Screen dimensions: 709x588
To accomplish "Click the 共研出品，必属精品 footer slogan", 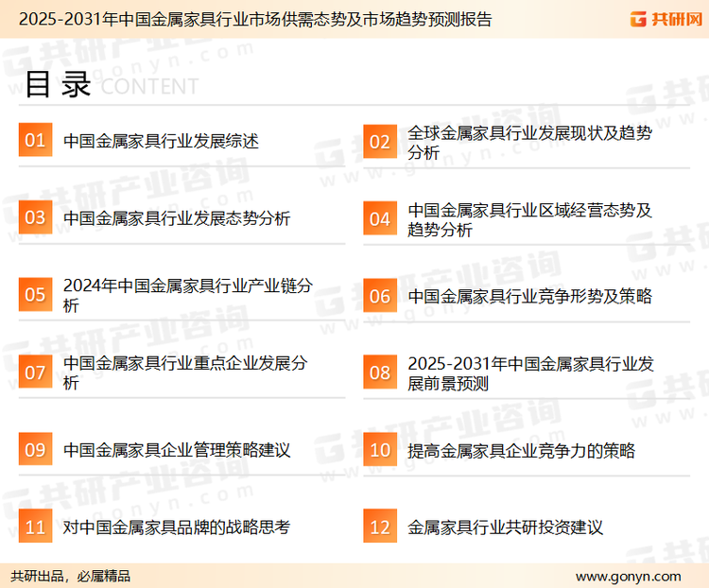I will point(71,576).
